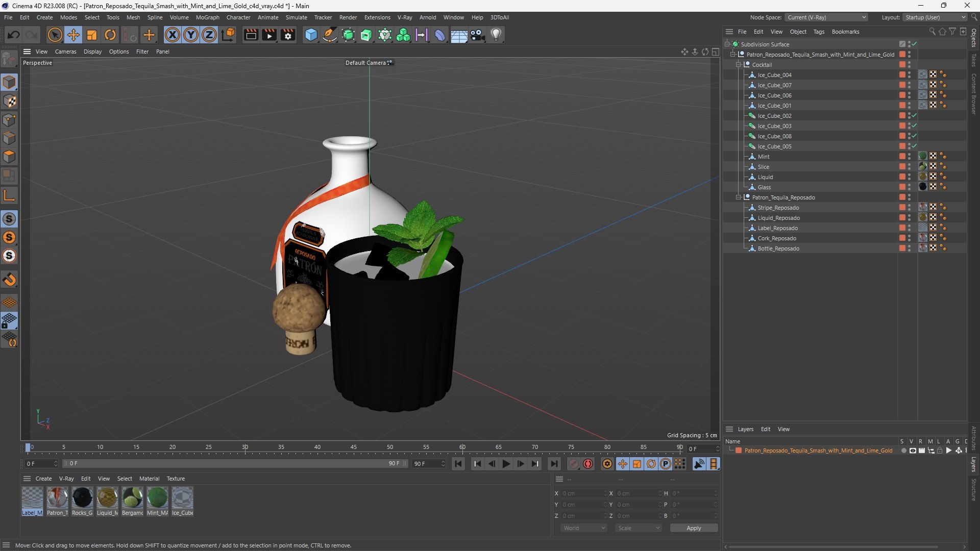Viewport: 980px width, 551px height.
Task: Toggle layer visibility eye for Patron layer
Action: click(913, 450)
